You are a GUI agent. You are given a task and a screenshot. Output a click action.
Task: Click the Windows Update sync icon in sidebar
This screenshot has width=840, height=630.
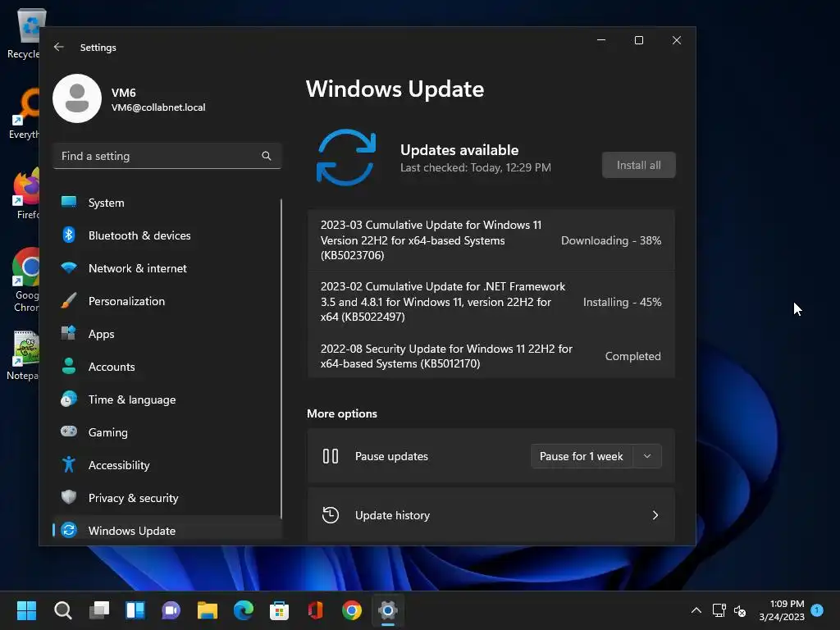pos(69,530)
